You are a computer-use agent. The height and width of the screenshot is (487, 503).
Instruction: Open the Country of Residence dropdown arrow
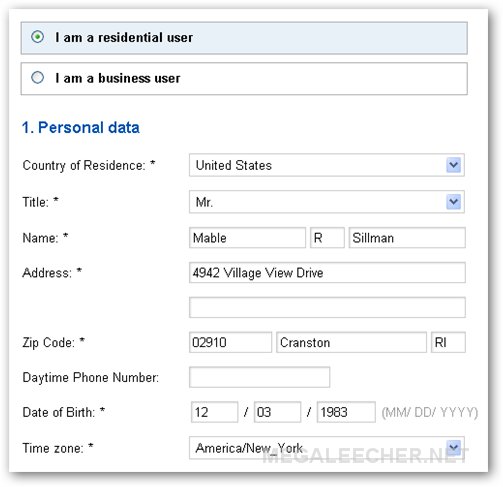(x=453, y=165)
